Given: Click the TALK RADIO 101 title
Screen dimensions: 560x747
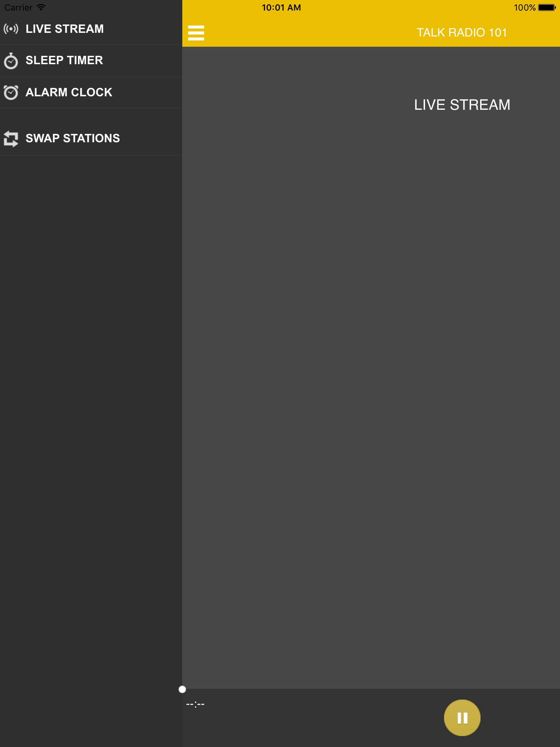Looking at the screenshot, I should click(x=462, y=32).
